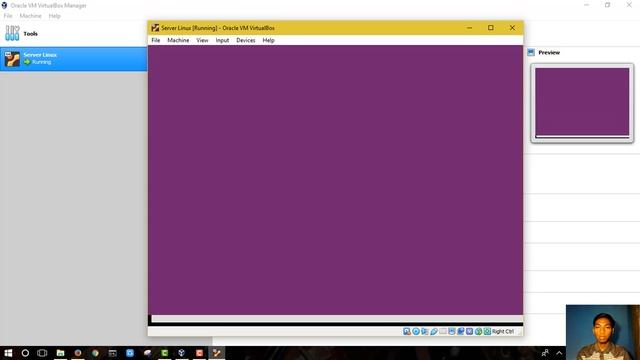This screenshot has height=360, width=640.
Task: Minimize the Server Linux VM window
Action: [x=469, y=28]
